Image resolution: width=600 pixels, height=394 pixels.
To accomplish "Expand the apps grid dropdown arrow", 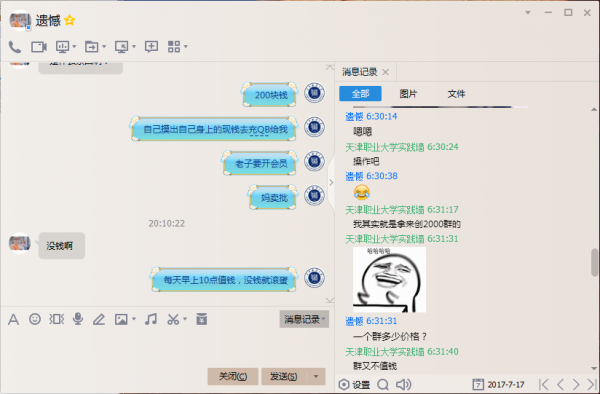I will (x=186, y=47).
